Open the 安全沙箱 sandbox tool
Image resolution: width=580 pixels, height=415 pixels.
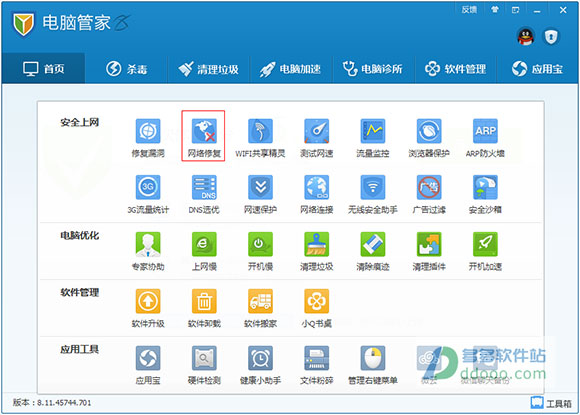point(485,187)
